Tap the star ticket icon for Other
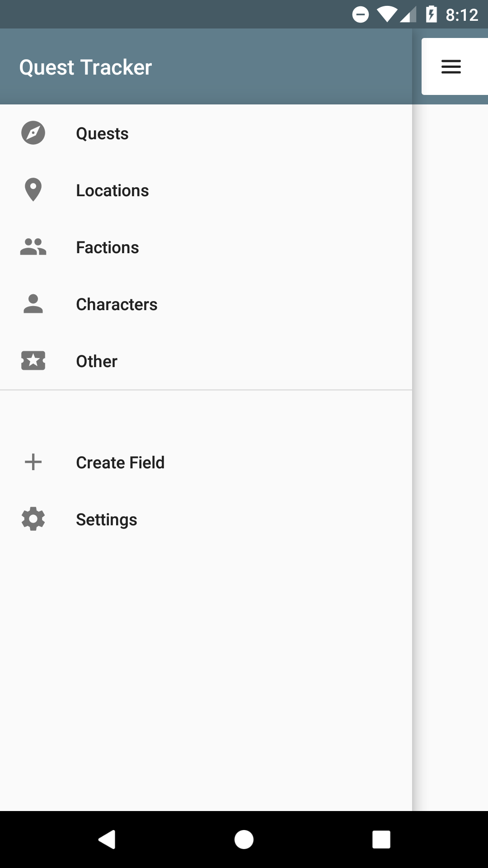Viewport: 488px width, 868px height. (x=33, y=361)
